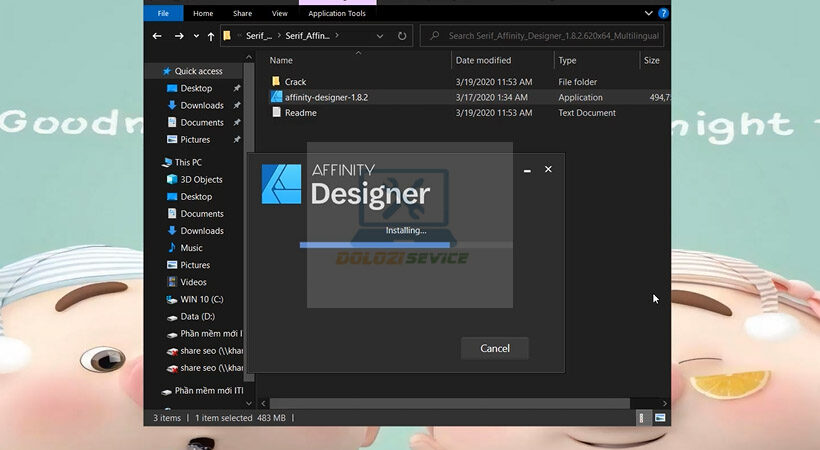Select the 3D Objects folder in sidebar
The height and width of the screenshot is (450, 820).
tap(201, 179)
